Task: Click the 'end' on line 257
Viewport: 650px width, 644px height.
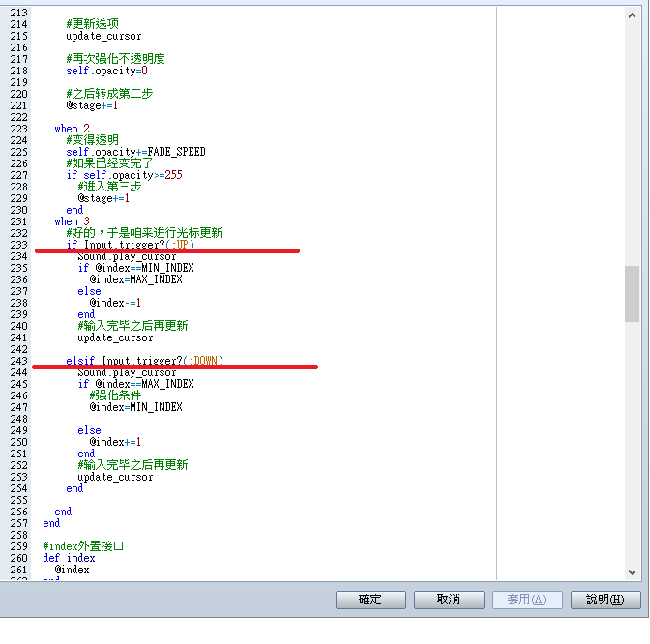Action: (51, 523)
